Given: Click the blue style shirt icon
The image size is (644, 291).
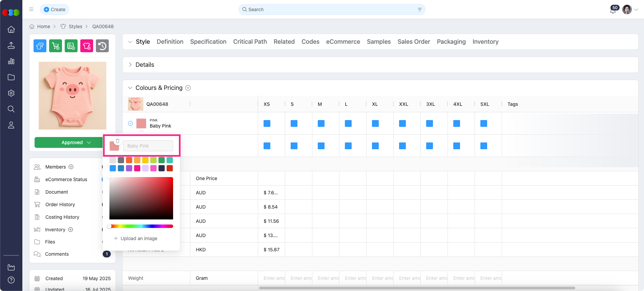Looking at the screenshot, I should point(40,46).
